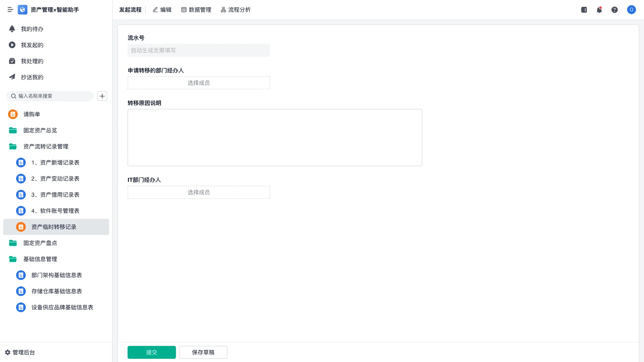Click the 转移原因说明 text area
The height and width of the screenshot is (362, 644).
point(275,138)
